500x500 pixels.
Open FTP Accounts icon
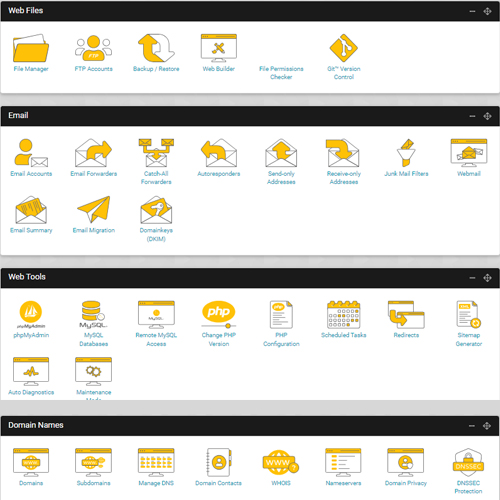pos(93,48)
